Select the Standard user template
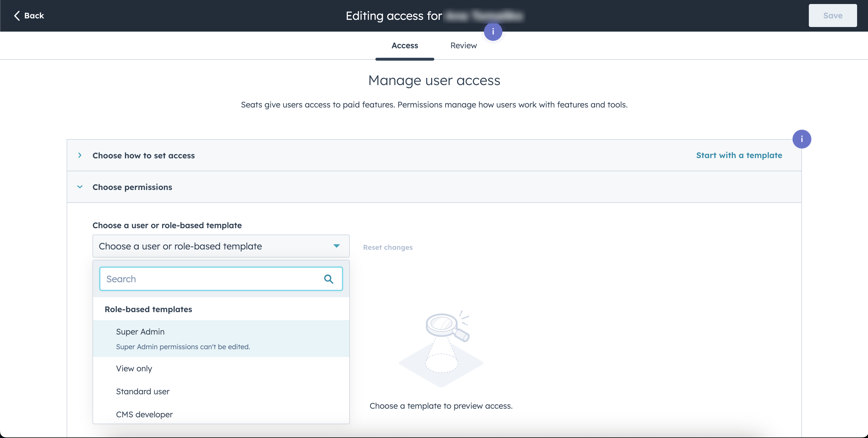 142,391
